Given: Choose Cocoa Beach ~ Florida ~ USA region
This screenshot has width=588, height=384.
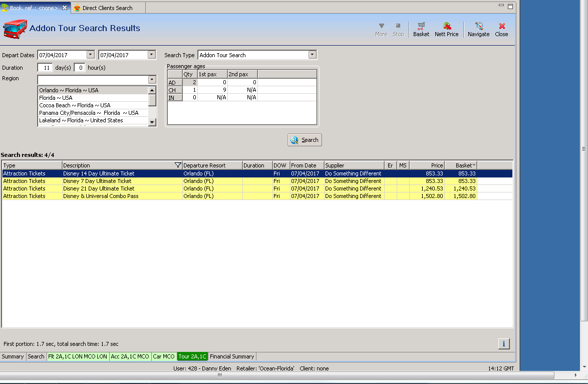Looking at the screenshot, I should 75,105.
